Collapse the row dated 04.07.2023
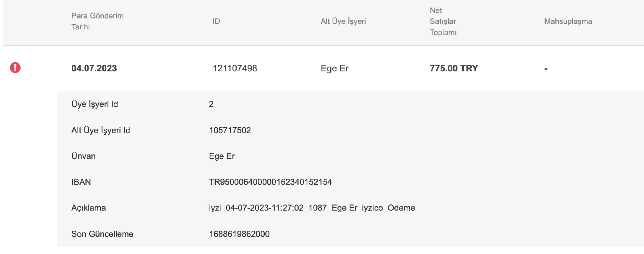This screenshot has height=254, width=644. (x=94, y=68)
